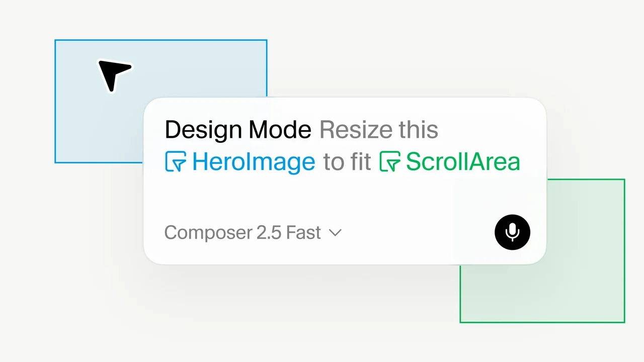Click the gray 'to fit' prompt words
This screenshot has width=644, height=362.
[347, 162]
